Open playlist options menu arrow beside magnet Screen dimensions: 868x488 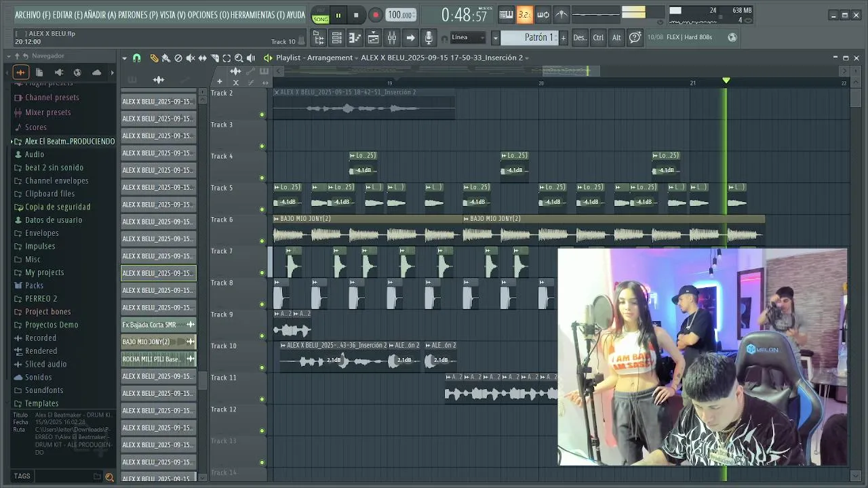coord(125,58)
